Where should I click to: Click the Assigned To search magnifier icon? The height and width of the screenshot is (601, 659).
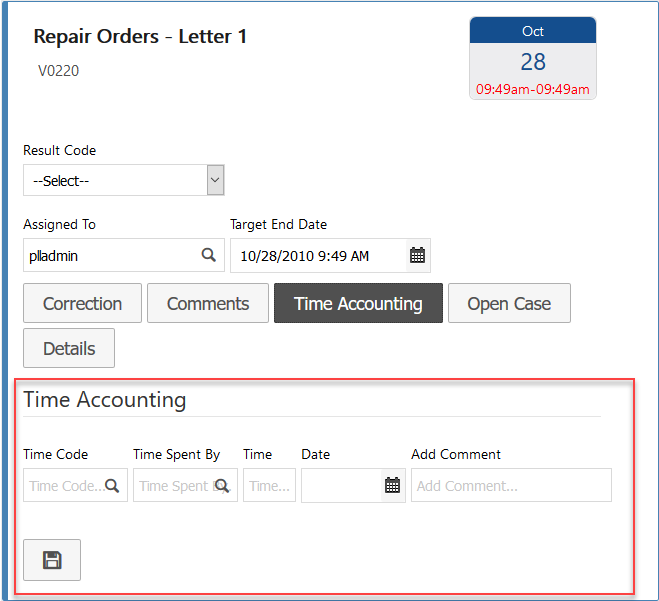point(208,255)
